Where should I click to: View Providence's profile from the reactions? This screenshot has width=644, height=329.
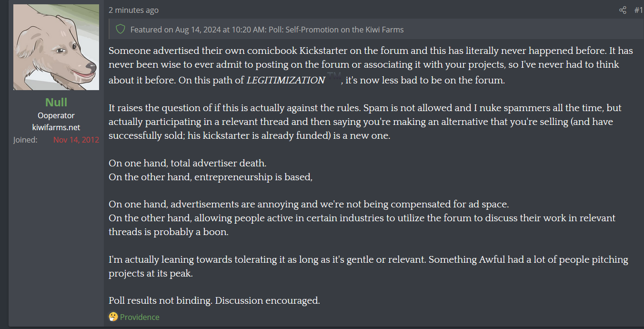click(140, 317)
